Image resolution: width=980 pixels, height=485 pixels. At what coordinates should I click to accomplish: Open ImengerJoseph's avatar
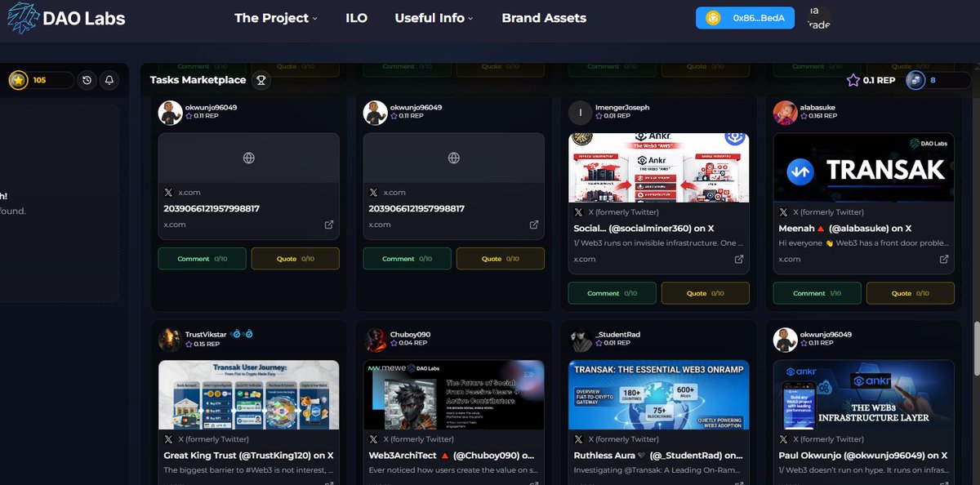tap(580, 112)
